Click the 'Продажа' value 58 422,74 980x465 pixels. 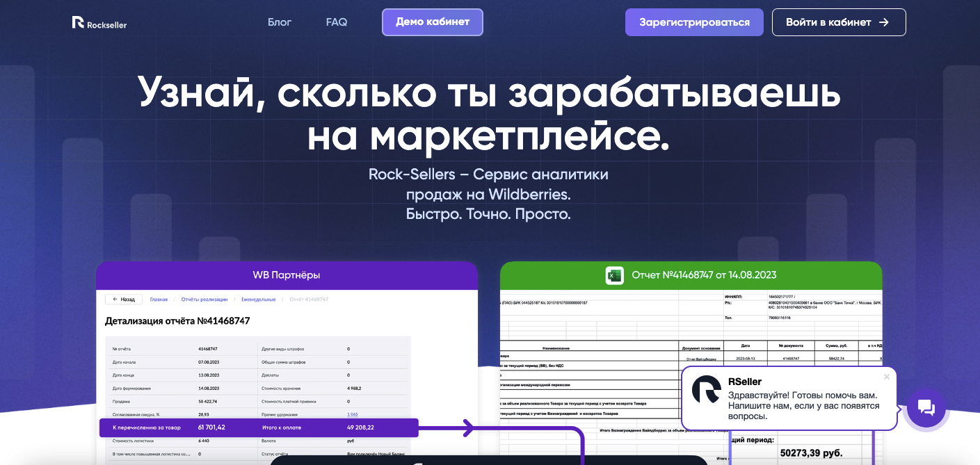click(208, 401)
